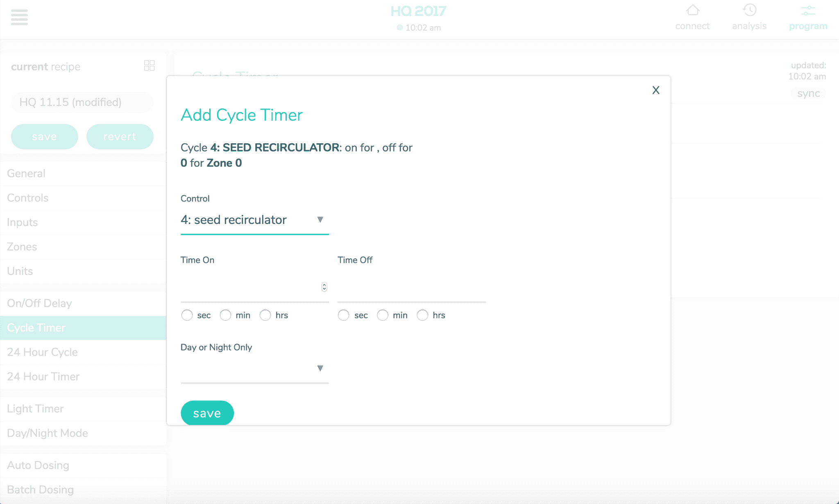The image size is (839, 504).
Task: Click the connect home icon
Action: pyautogui.click(x=692, y=10)
